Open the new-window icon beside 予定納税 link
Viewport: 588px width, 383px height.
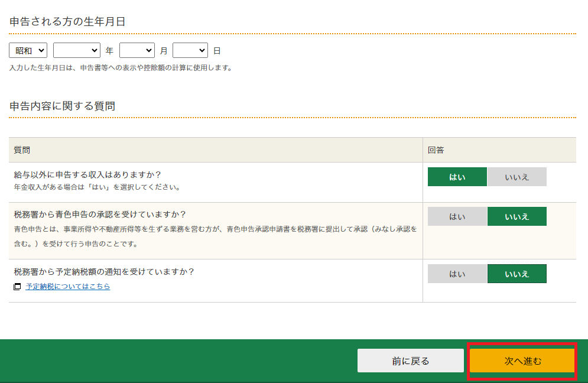coord(17,287)
